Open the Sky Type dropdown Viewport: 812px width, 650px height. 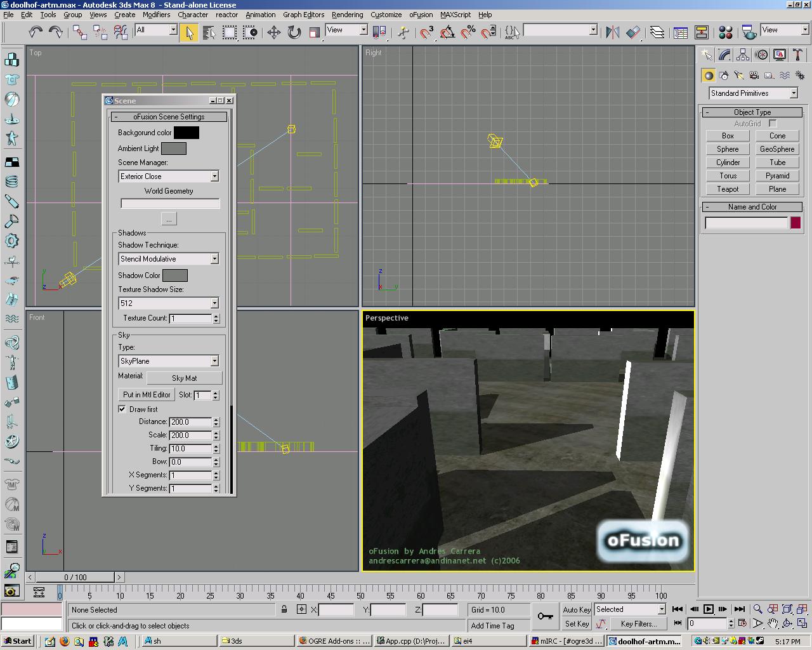[x=168, y=361]
